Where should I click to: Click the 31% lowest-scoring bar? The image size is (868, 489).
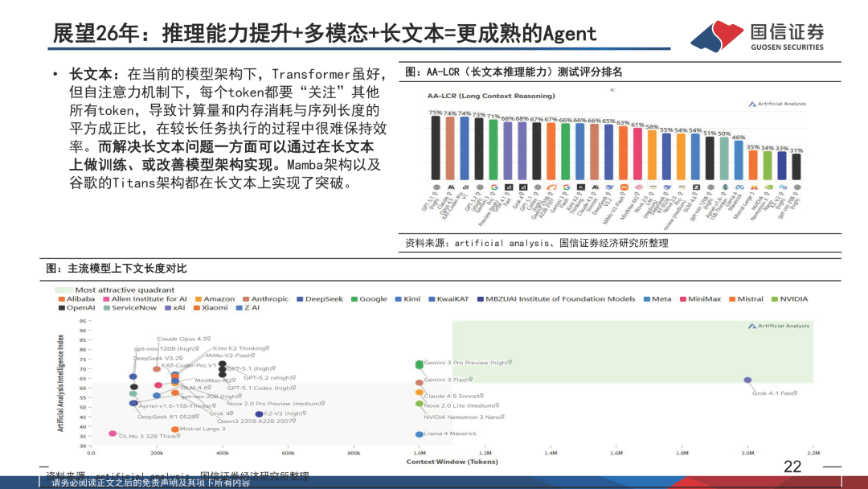(796, 166)
